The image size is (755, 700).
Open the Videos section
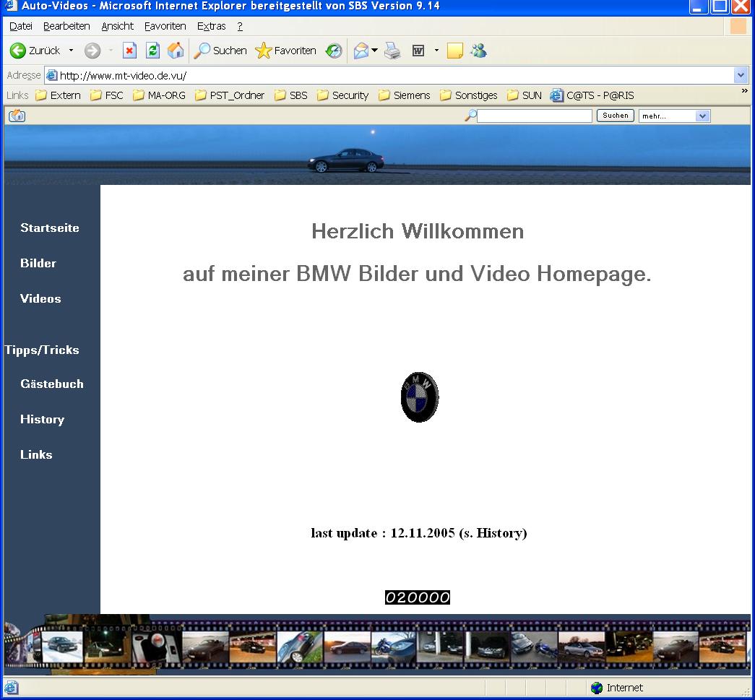click(x=40, y=298)
